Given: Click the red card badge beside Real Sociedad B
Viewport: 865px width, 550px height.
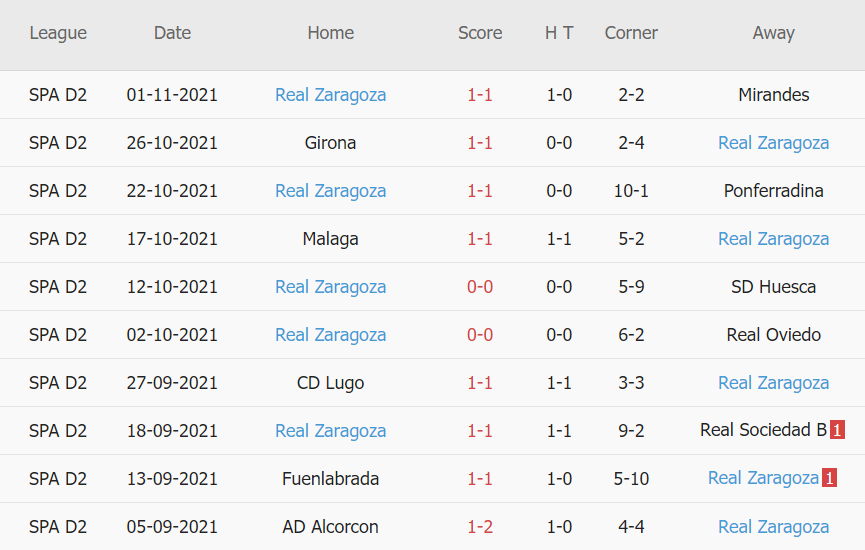Looking at the screenshot, I should click(x=838, y=431).
